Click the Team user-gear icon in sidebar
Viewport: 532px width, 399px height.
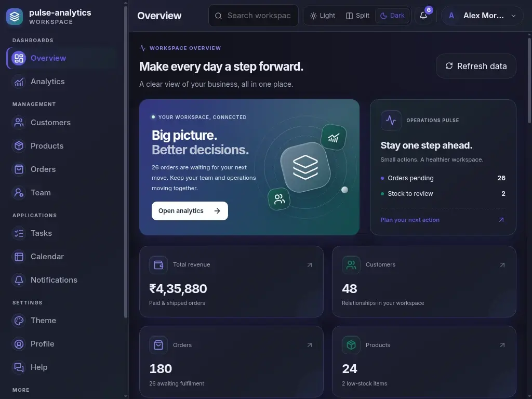[x=19, y=193]
